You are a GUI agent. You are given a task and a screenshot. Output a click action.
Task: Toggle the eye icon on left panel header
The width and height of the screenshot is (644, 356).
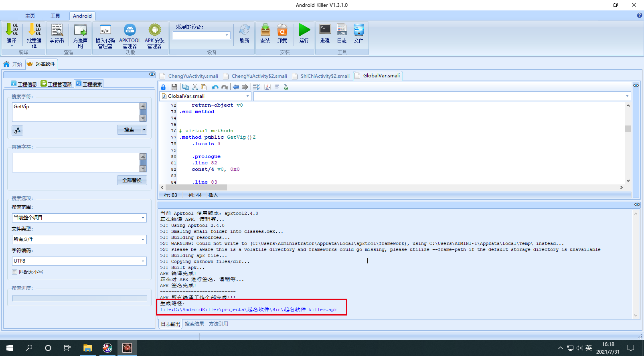point(152,74)
